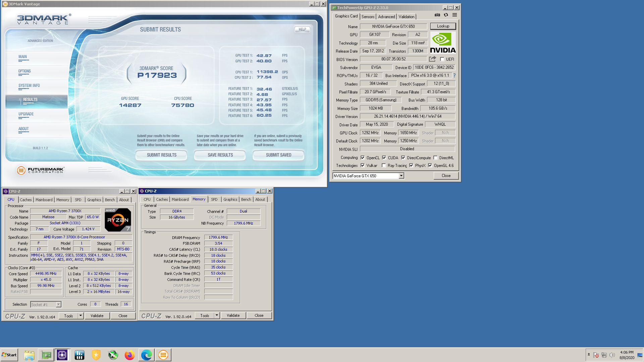644x362 pixels.
Task: Toggle the DirectCompute checkbox
Action: point(403,158)
